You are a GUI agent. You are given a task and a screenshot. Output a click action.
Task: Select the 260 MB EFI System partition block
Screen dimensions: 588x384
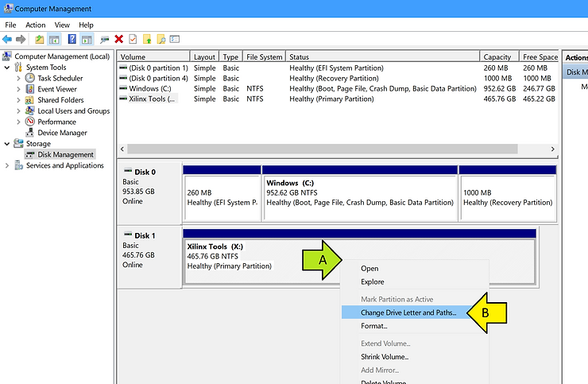point(222,193)
